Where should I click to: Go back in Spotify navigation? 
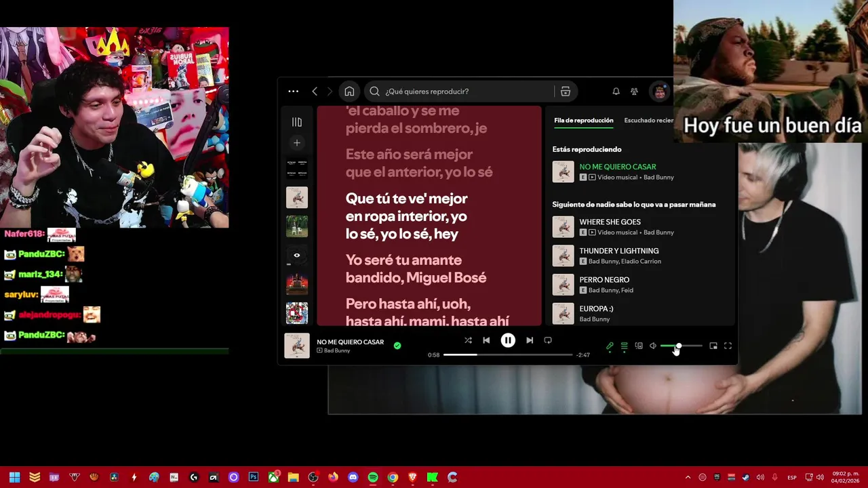pyautogui.click(x=315, y=91)
